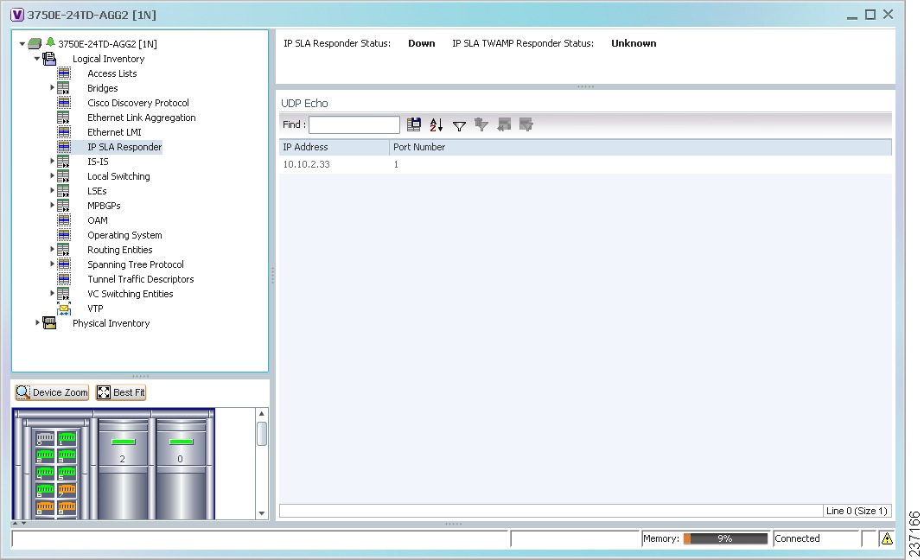Image resolution: width=924 pixels, height=560 pixels.
Task: Click the green bell alarm icon
Action: [50, 42]
